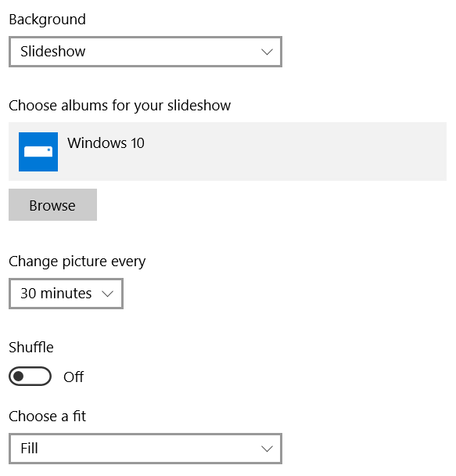456x476 pixels.
Task: Click the chevron arrow in Background dropdown
Action: click(267, 52)
